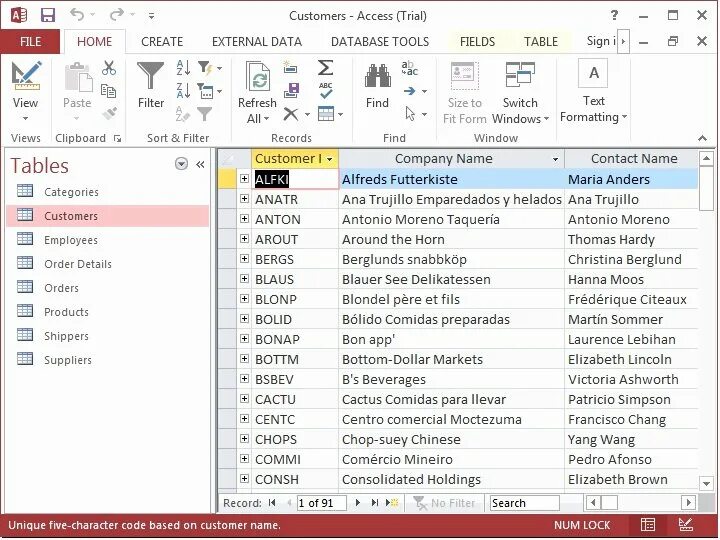Viewport: 720px width, 540px height.
Task: Click the New record icon
Action: point(290,68)
